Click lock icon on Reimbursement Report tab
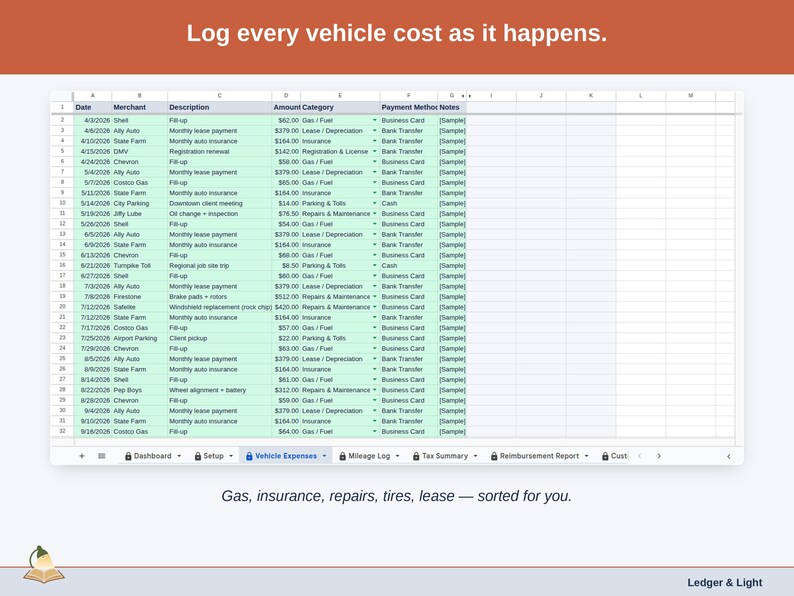Screen dimensions: 794x596 494,456
